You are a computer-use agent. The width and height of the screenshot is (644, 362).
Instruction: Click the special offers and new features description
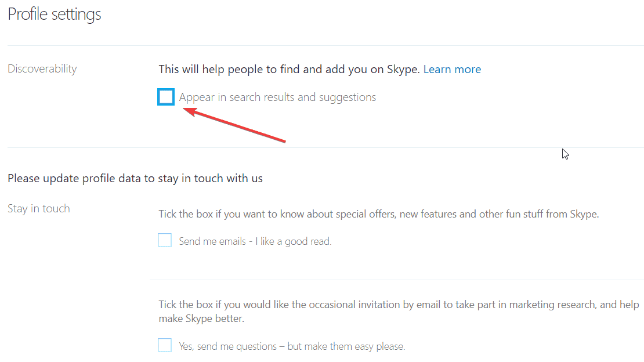coord(378,214)
